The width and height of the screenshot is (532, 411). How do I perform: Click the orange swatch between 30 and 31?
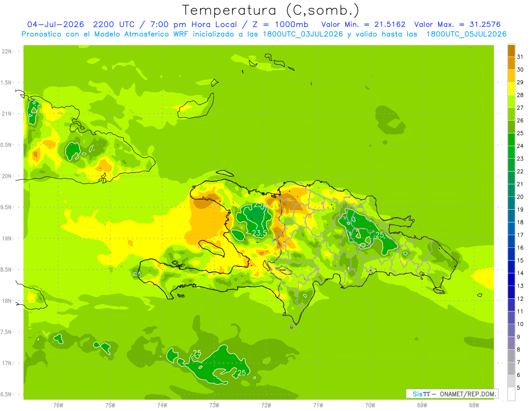coord(511,63)
